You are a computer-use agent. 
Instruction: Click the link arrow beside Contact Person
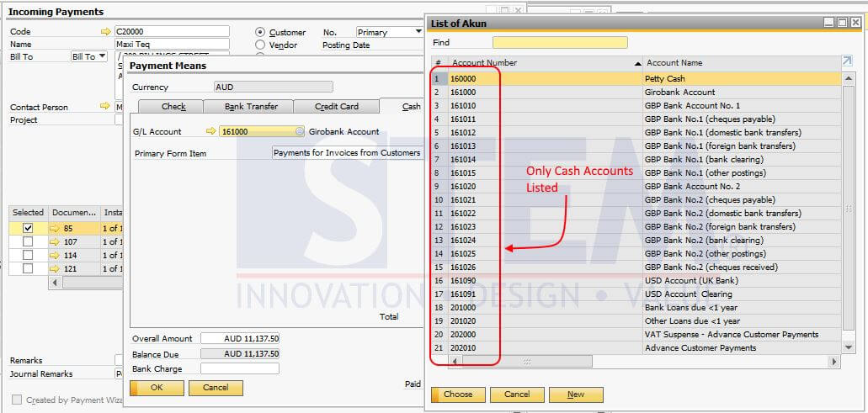[x=106, y=106]
